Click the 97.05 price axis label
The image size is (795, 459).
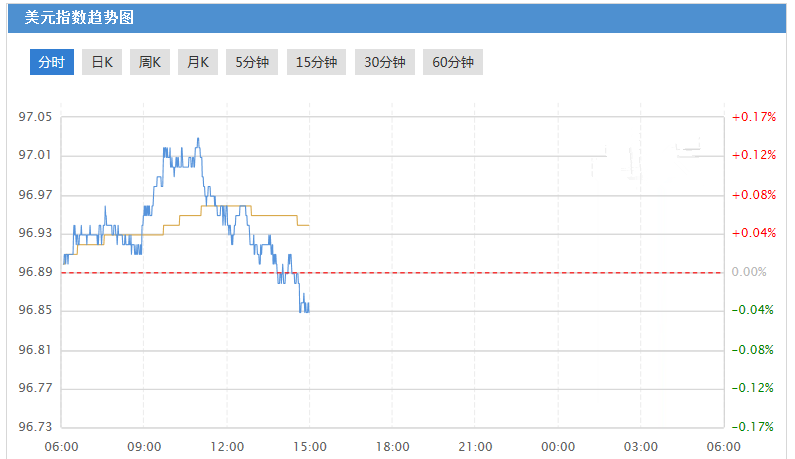click(35, 117)
